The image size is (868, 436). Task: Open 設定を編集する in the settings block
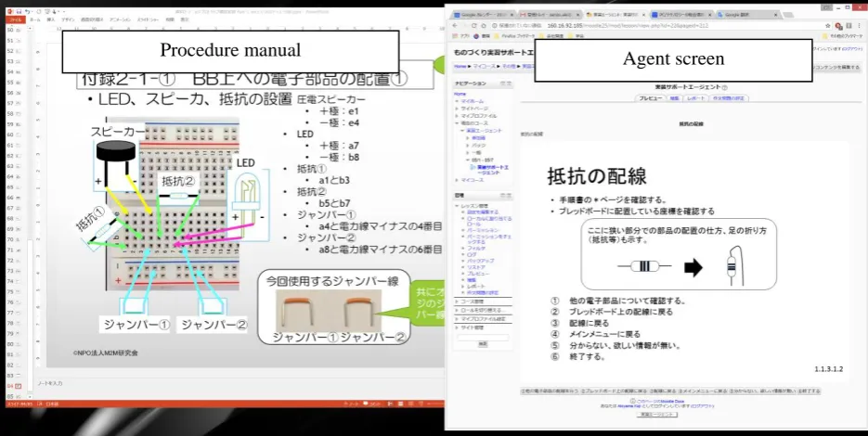(482, 212)
